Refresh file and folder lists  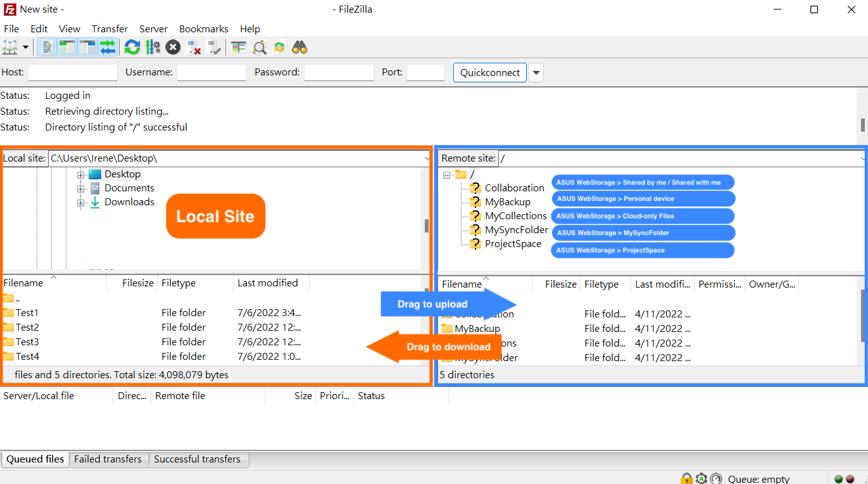132,47
